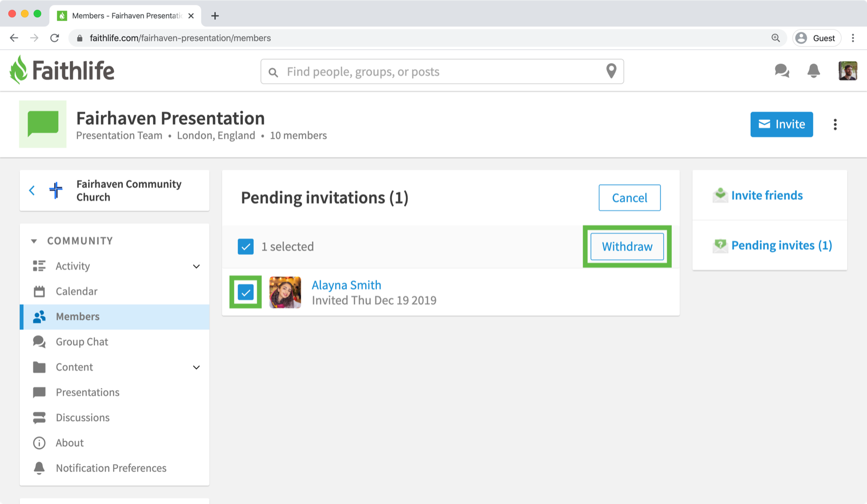Expand the Activity submenu chevron

(196, 267)
